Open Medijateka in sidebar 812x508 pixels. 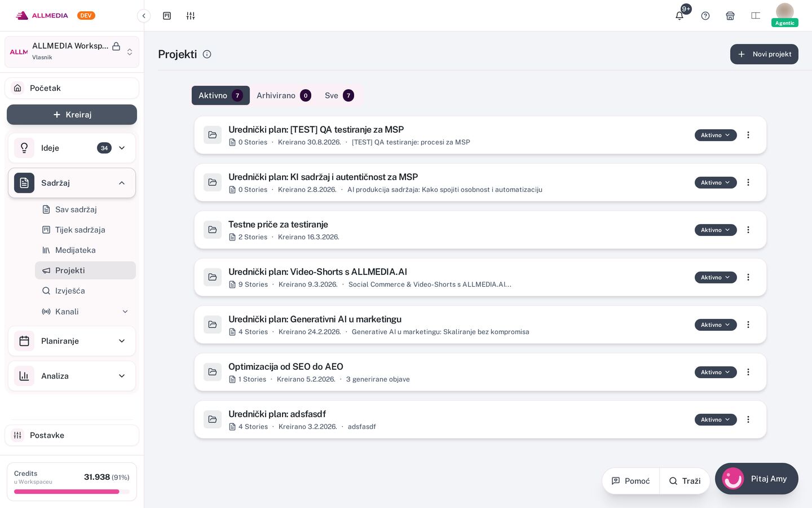(85, 250)
